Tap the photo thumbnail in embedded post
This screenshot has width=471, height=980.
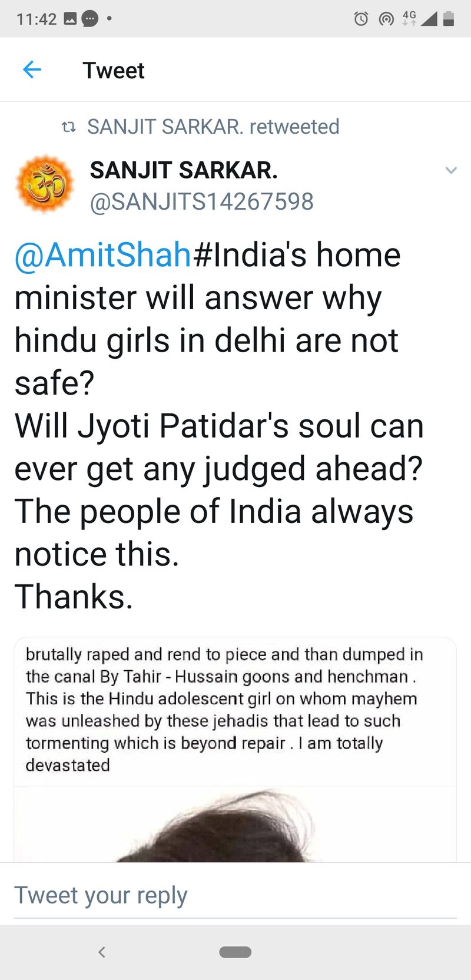tap(235, 825)
